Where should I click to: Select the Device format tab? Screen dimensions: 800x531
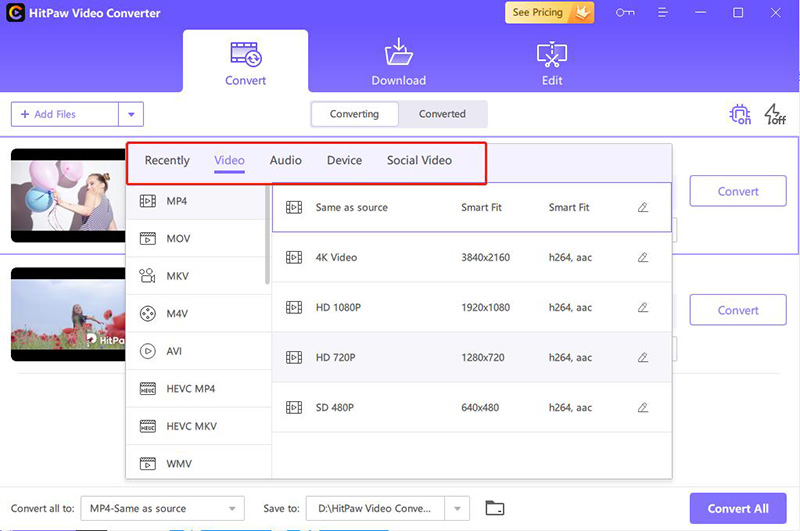pyautogui.click(x=344, y=160)
